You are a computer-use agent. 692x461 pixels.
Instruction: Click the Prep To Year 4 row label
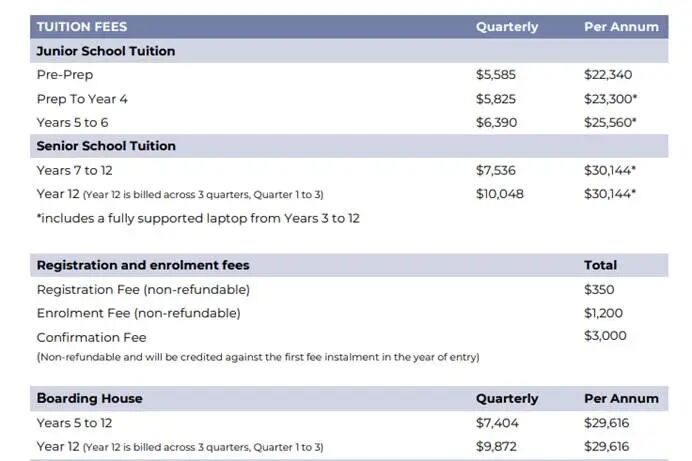pyautogui.click(x=82, y=99)
